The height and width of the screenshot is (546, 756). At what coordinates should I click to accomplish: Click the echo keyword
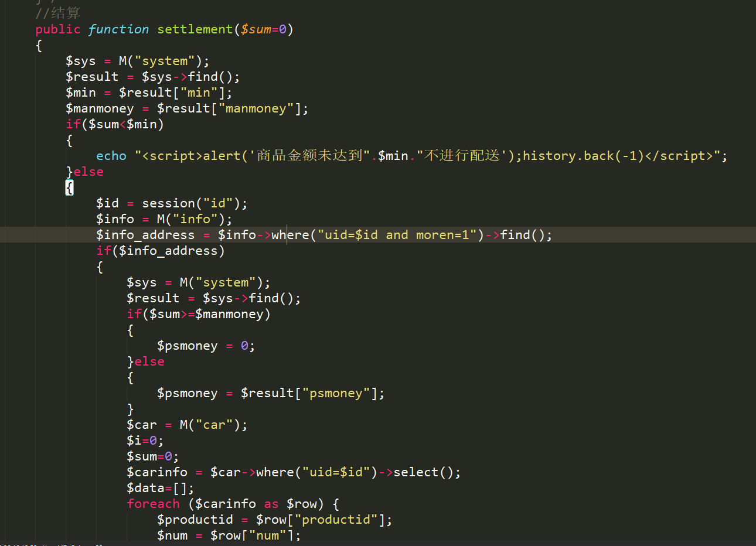(111, 156)
